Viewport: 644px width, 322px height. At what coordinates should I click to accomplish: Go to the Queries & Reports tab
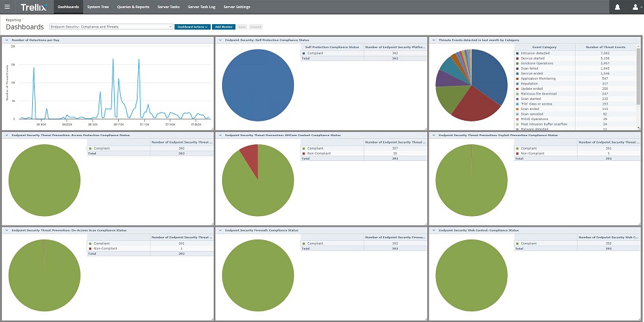[x=132, y=7]
